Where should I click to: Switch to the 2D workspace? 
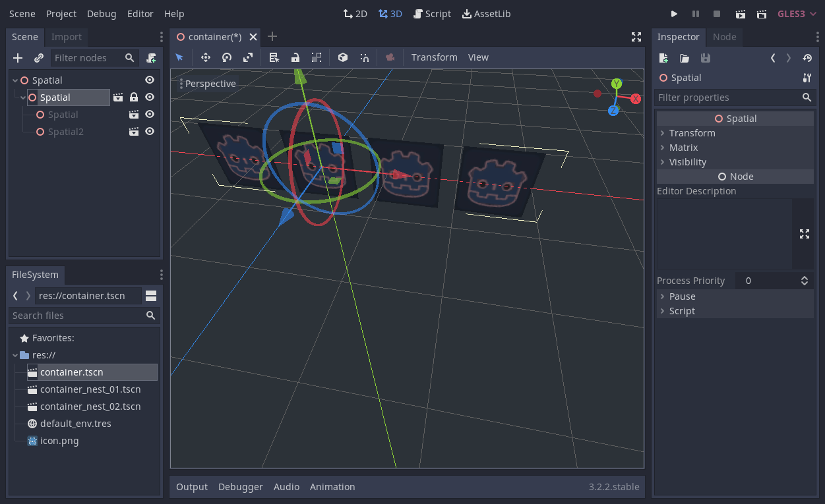[355, 13]
